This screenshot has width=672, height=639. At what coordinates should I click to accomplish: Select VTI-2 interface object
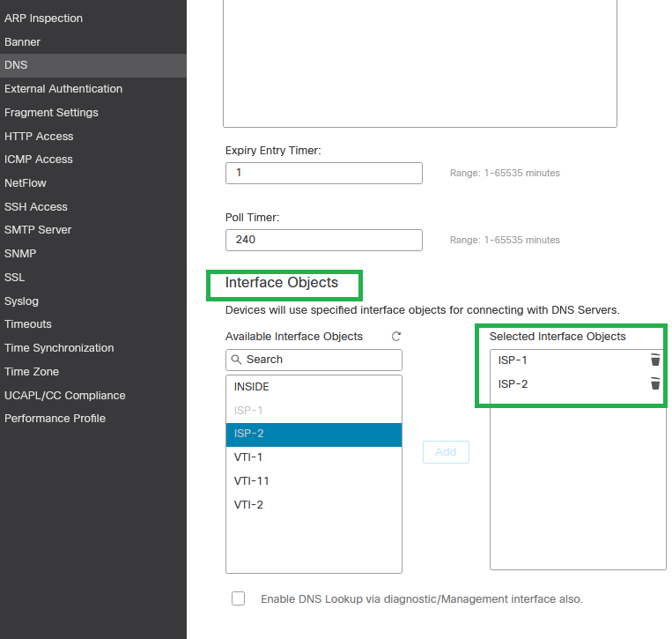coord(314,505)
